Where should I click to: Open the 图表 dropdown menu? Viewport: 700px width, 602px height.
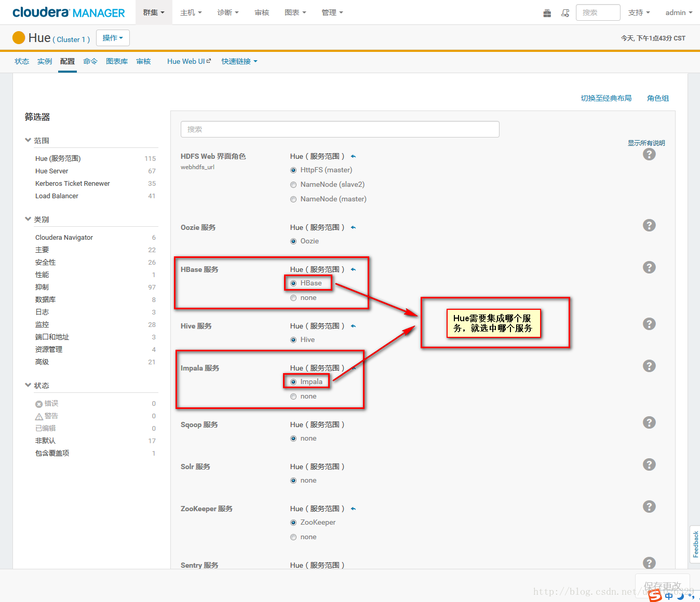(x=295, y=12)
